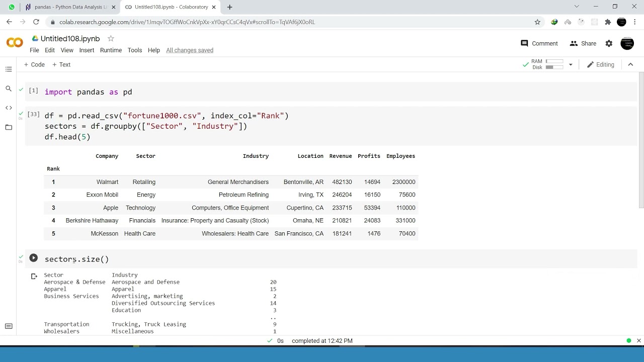Open the Files folder icon in sidebar
This screenshot has width=644, height=362.
pyautogui.click(x=9, y=127)
